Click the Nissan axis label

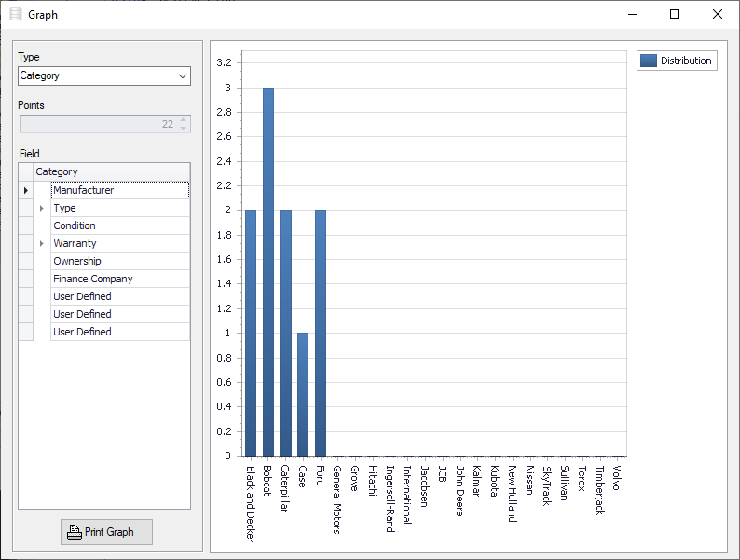click(x=529, y=480)
